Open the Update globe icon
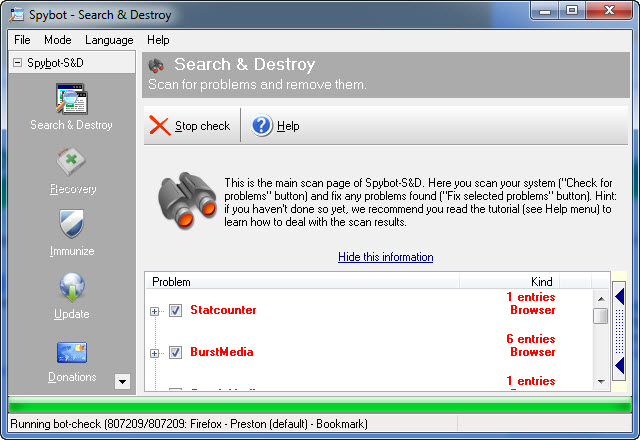This screenshot has height=440, width=640. tap(72, 287)
